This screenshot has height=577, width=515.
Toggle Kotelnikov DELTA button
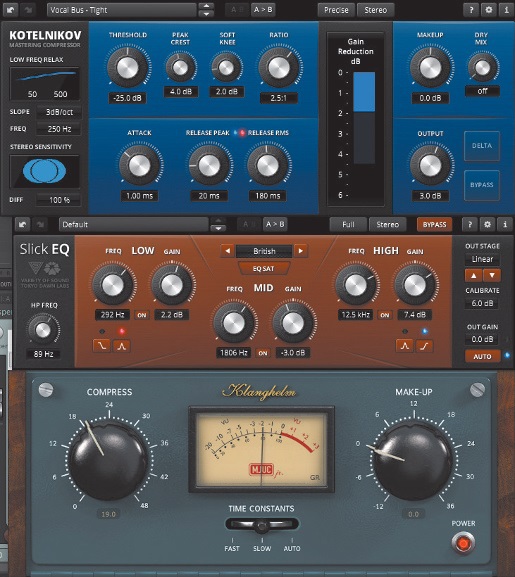tap(482, 146)
